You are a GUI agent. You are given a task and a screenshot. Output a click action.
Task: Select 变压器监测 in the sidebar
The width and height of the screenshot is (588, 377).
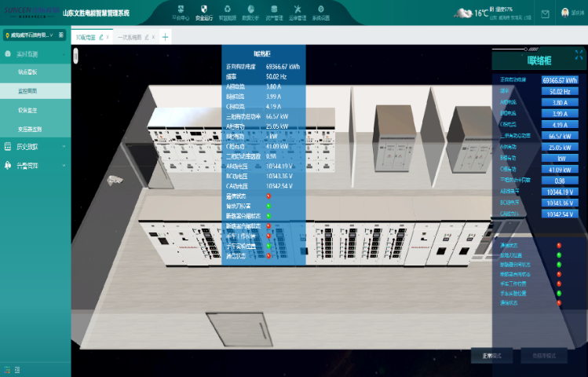[x=30, y=129]
